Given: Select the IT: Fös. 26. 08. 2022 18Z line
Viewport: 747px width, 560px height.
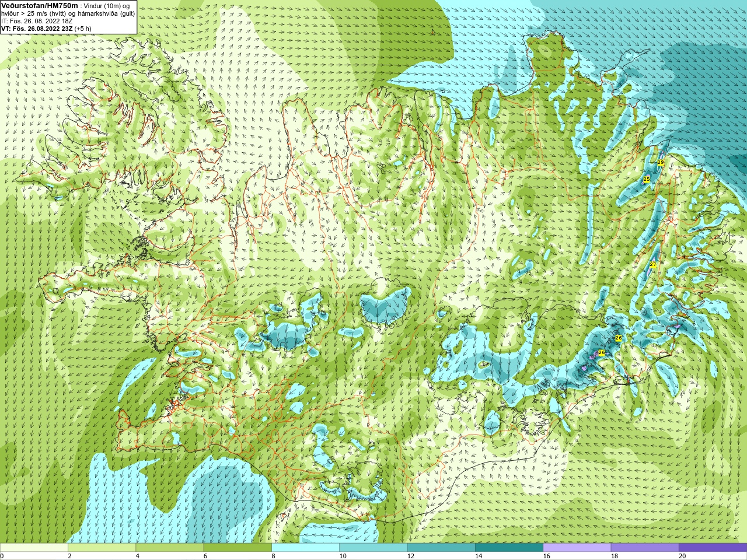Looking at the screenshot, I should point(37,21).
